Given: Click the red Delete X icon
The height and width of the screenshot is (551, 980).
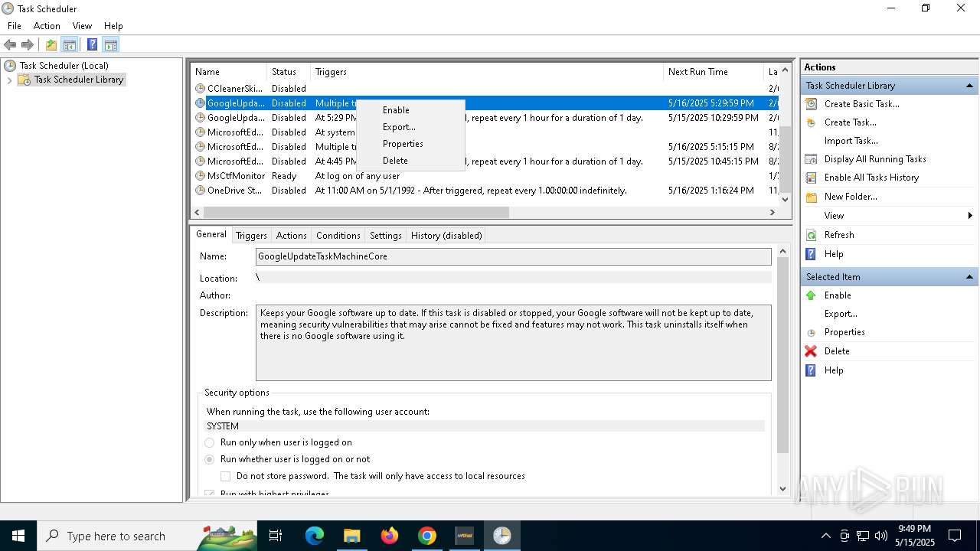Looking at the screenshot, I should (x=811, y=351).
